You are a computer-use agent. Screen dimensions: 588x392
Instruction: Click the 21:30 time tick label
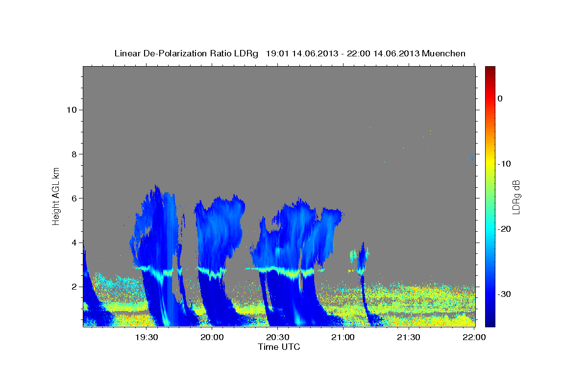click(x=408, y=338)
